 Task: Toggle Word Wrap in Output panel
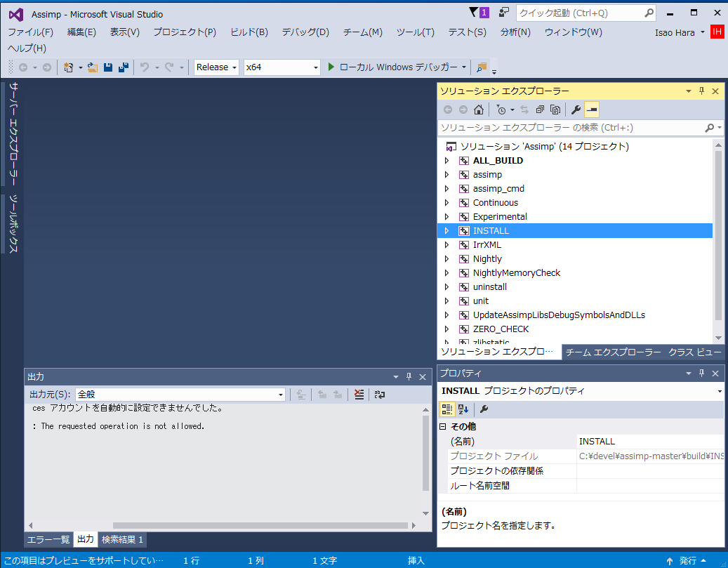(380, 395)
